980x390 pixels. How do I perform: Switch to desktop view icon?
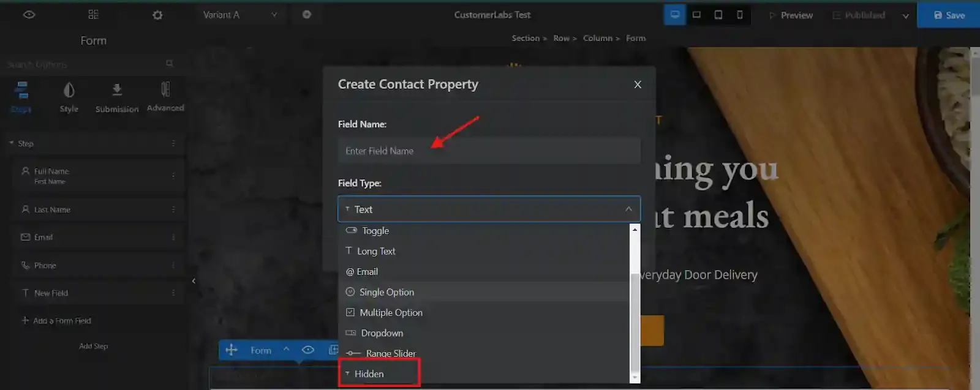(675, 15)
